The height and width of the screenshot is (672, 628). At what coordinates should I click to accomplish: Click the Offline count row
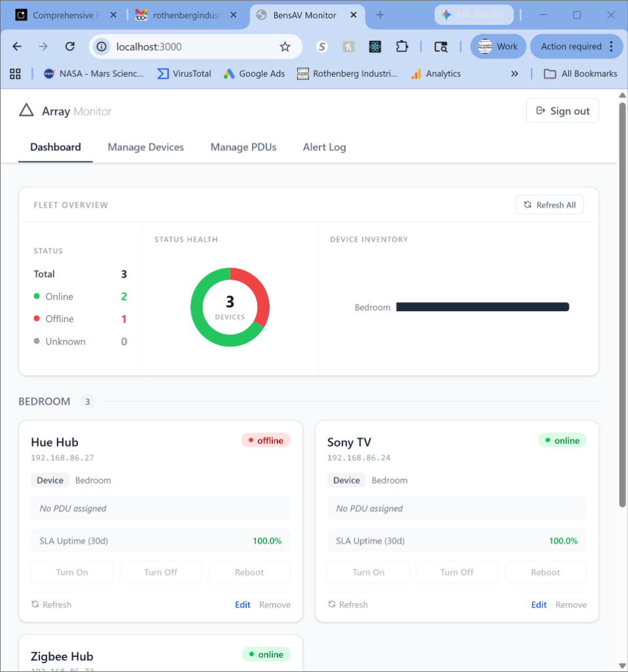(x=80, y=319)
